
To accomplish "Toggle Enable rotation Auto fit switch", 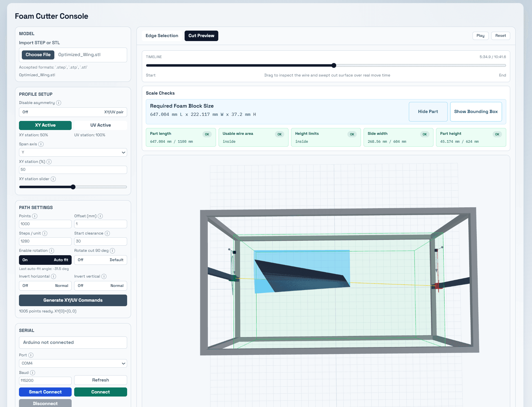I will point(45,260).
